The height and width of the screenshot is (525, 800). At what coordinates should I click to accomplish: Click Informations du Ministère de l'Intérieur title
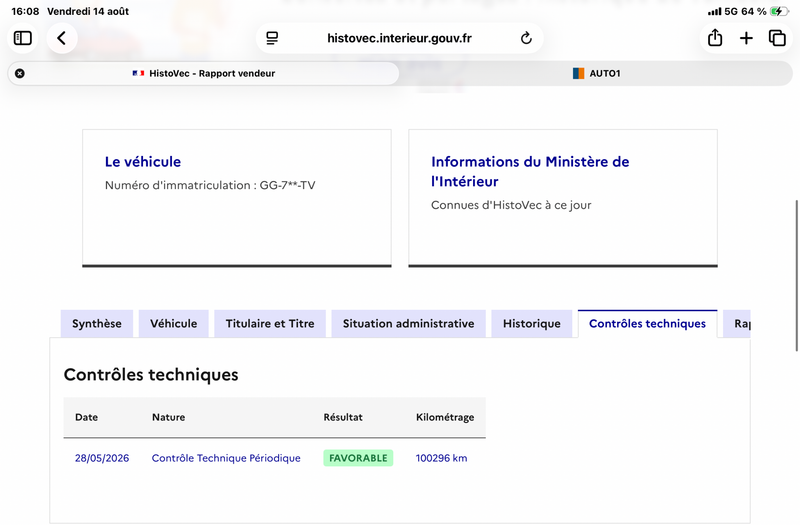coord(530,171)
